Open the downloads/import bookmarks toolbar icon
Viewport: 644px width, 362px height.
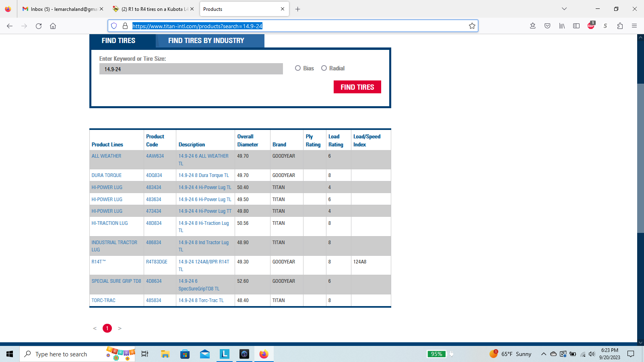coord(533,26)
